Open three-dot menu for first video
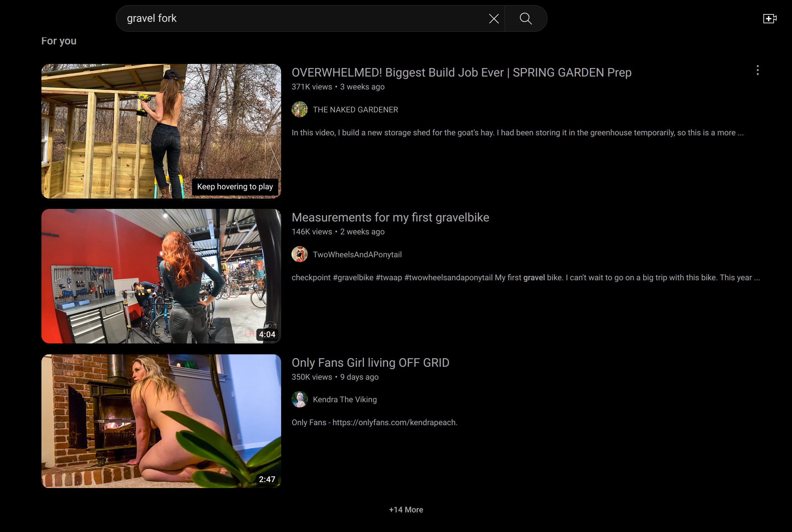 pos(757,70)
